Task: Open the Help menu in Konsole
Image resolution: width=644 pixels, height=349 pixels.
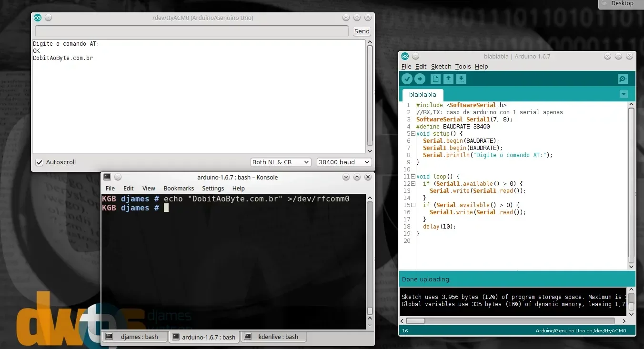Action: [239, 189]
